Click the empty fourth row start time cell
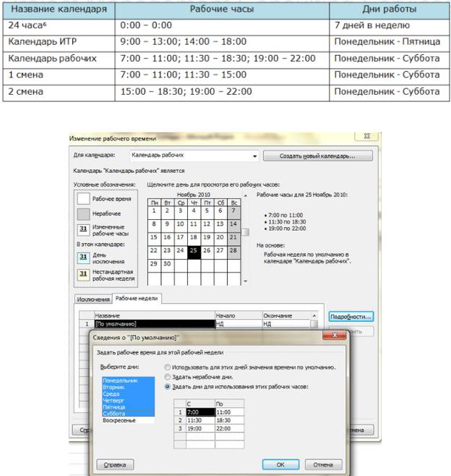 (200, 436)
